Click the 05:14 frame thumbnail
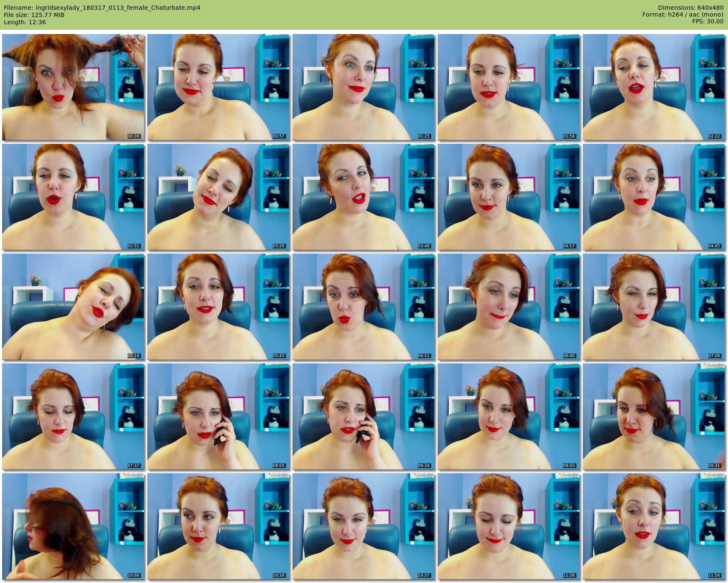 [73, 307]
